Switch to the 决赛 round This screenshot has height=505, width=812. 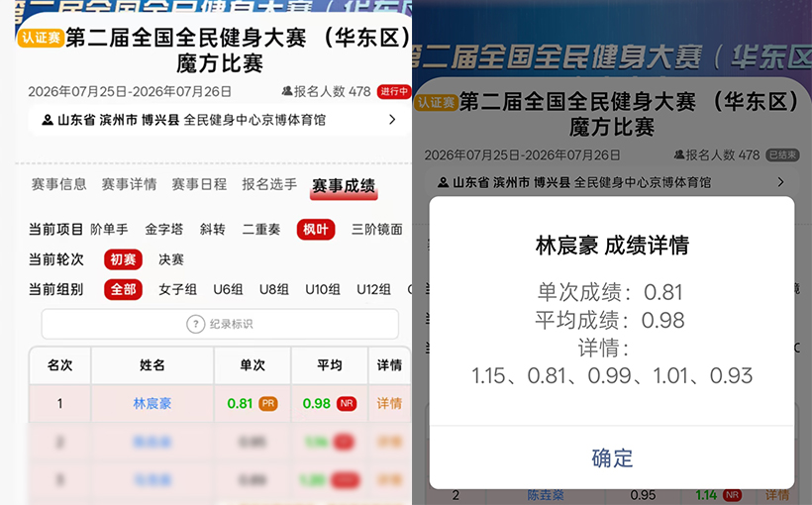point(171,259)
